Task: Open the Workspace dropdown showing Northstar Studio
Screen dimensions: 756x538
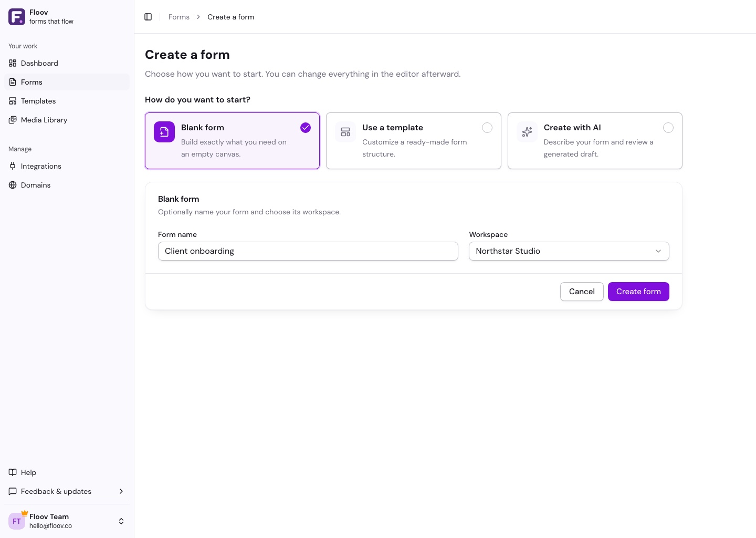Action: click(x=569, y=251)
